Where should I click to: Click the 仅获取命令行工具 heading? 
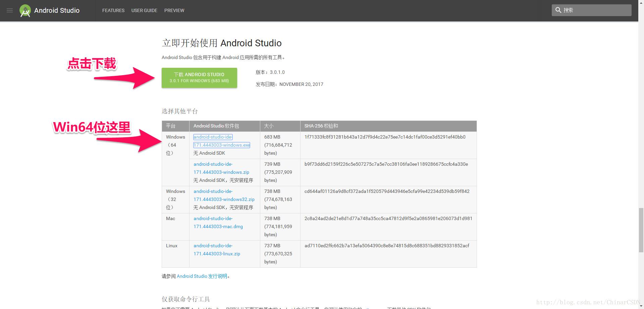click(186, 299)
